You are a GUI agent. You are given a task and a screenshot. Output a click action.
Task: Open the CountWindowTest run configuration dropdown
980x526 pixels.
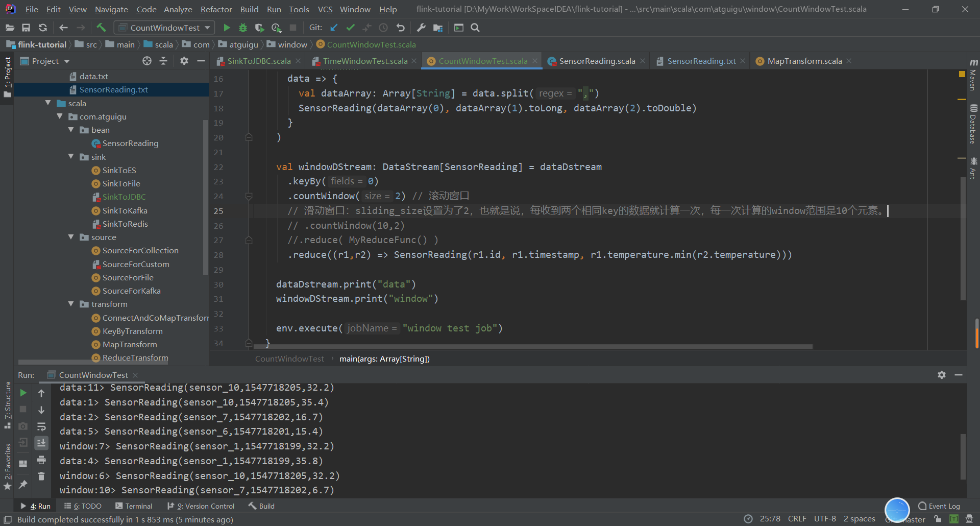click(x=164, y=28)
